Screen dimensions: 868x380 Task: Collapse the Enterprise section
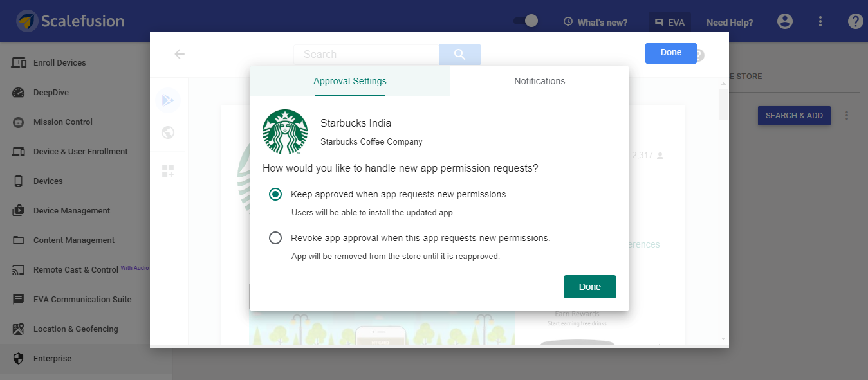pos(160,359)
